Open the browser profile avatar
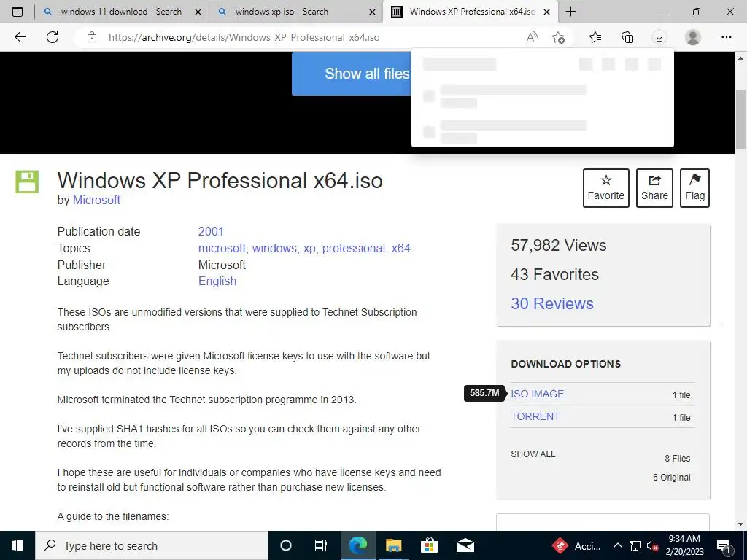The width and height of the screenshot is (747, 560). [693, 37]
